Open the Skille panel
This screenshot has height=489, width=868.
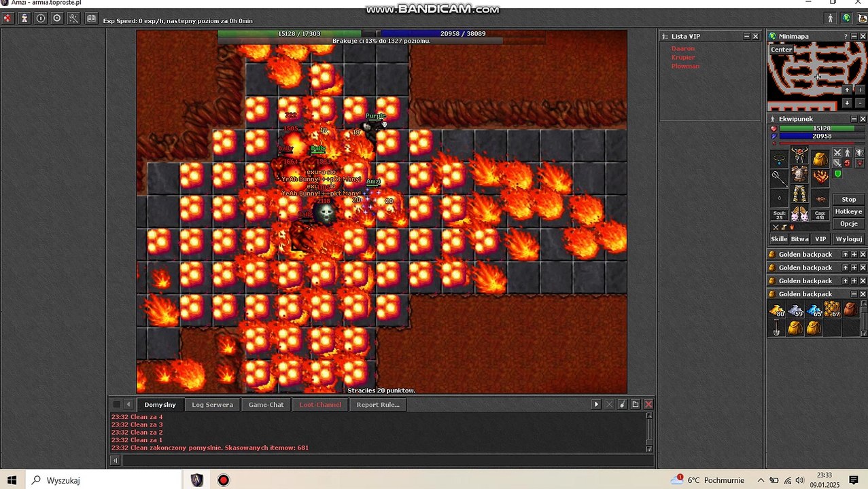pos(780,239)
